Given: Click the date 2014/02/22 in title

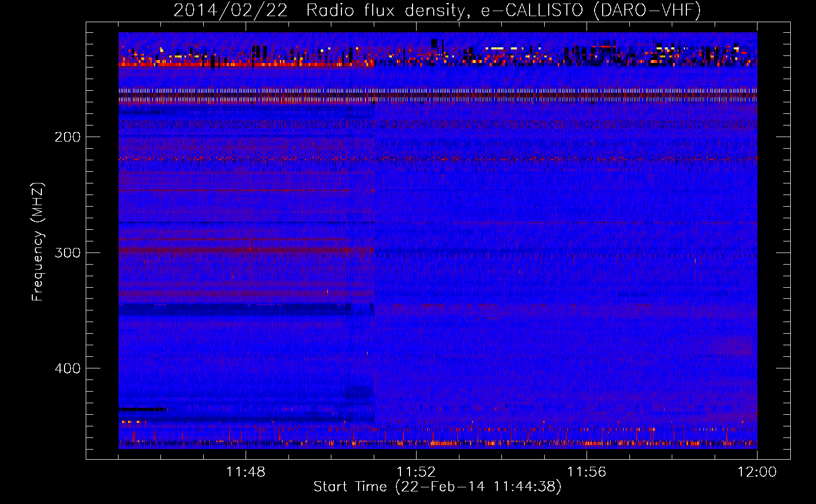Looking at the screenshot, I should click(230, 11).
